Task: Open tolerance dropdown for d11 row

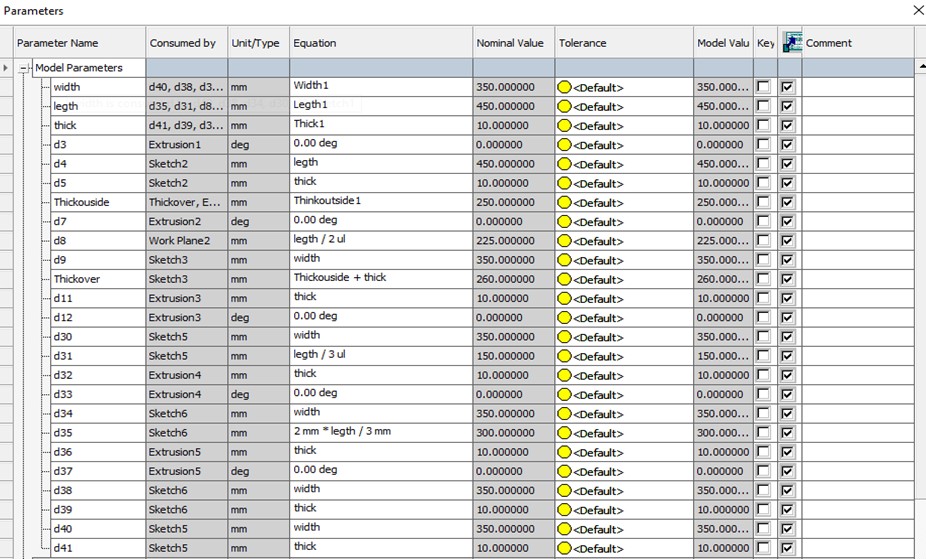Action: tap(624, 299)
